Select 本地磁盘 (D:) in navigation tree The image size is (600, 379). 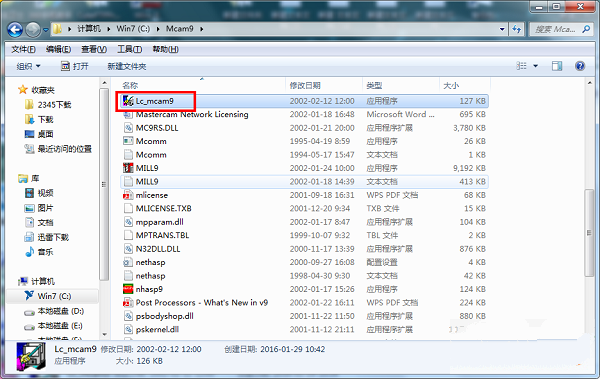pos(60,311)
